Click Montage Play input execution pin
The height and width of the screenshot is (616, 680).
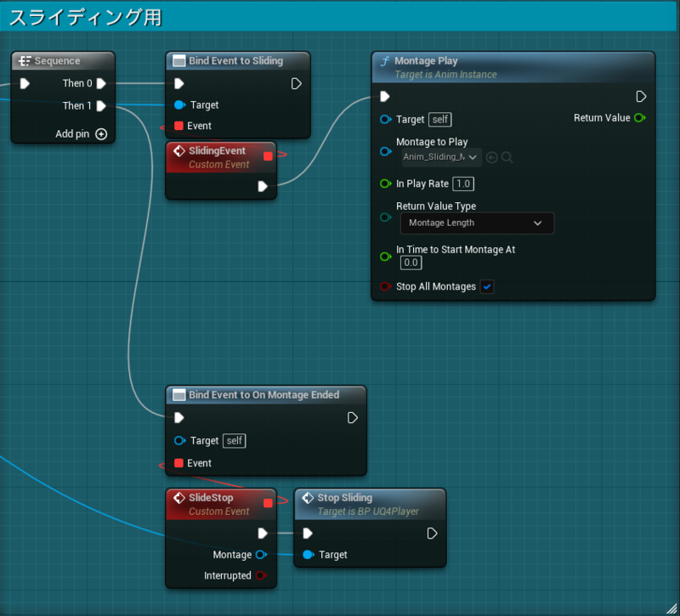tap(385, 96)
